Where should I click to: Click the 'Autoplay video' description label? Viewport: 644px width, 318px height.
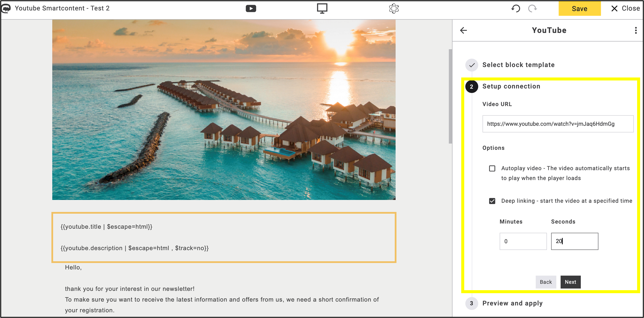(565, 173)
